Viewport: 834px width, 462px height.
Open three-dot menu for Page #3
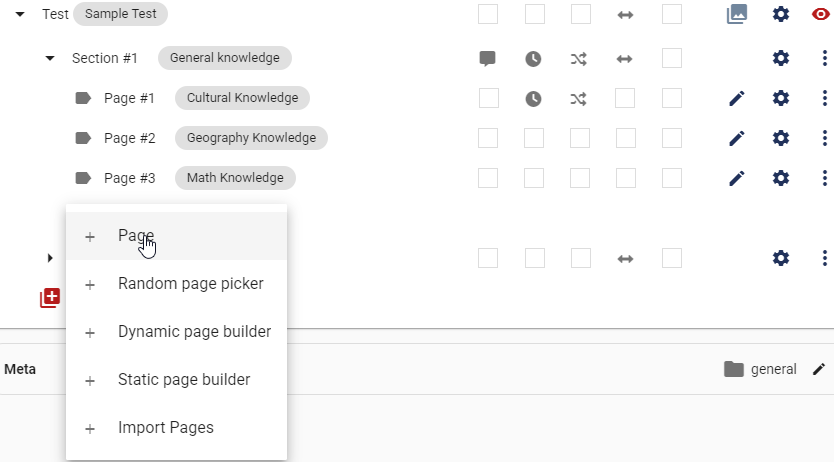tap(824, 178)
